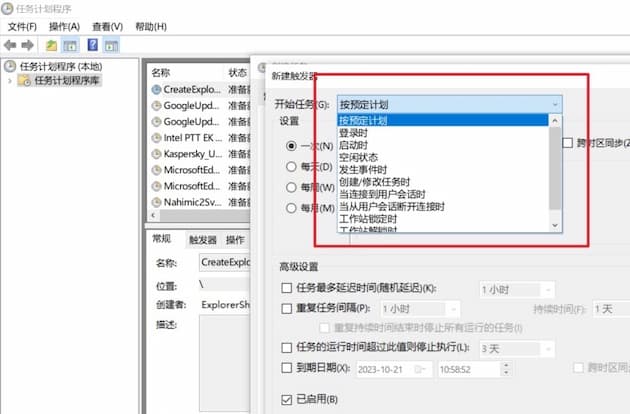Pick 空闲状态 option in dropdown list
This screenshot has width=630, height=414.
point(358,157)
